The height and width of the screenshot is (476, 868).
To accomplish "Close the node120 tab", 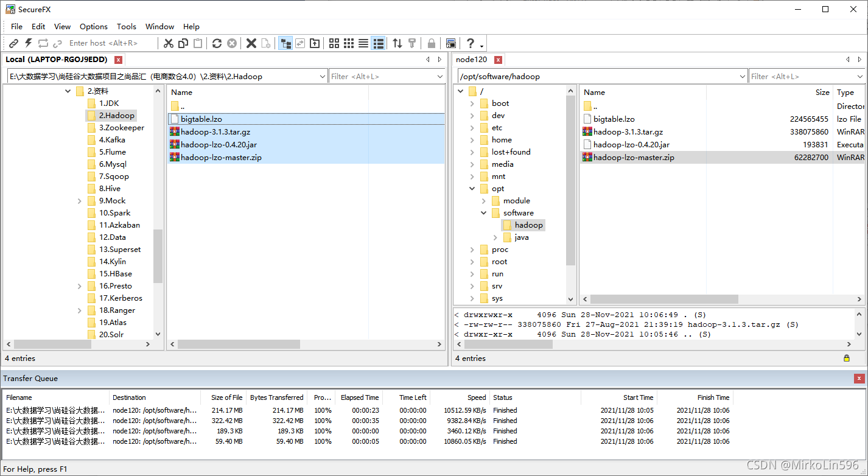I will pyautogui.click(x=499, y=60).
